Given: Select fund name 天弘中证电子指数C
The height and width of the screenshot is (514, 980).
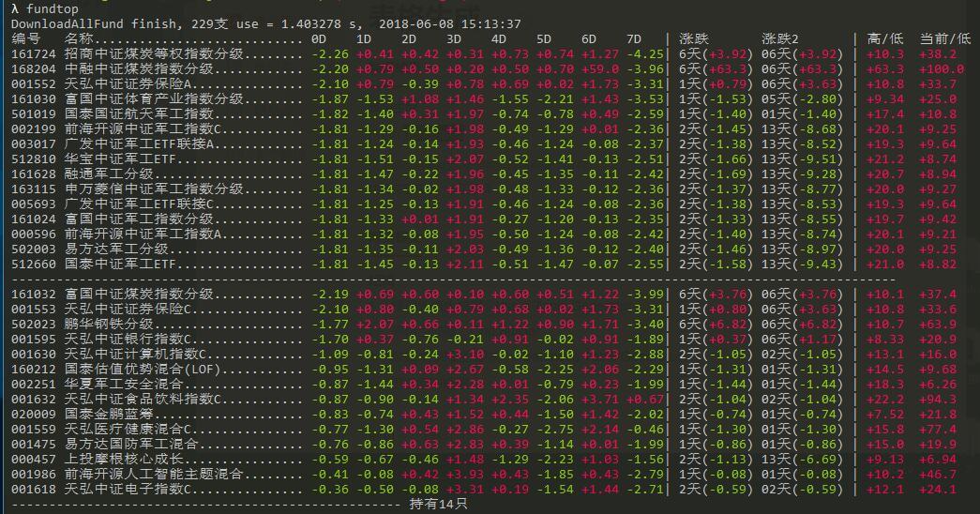Looking at the screenshot, I should click(128, 490).
